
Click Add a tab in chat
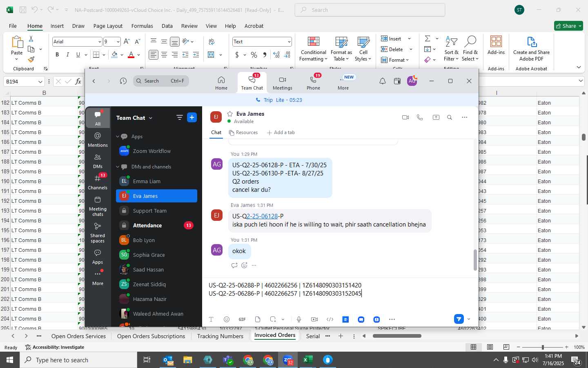281,132
